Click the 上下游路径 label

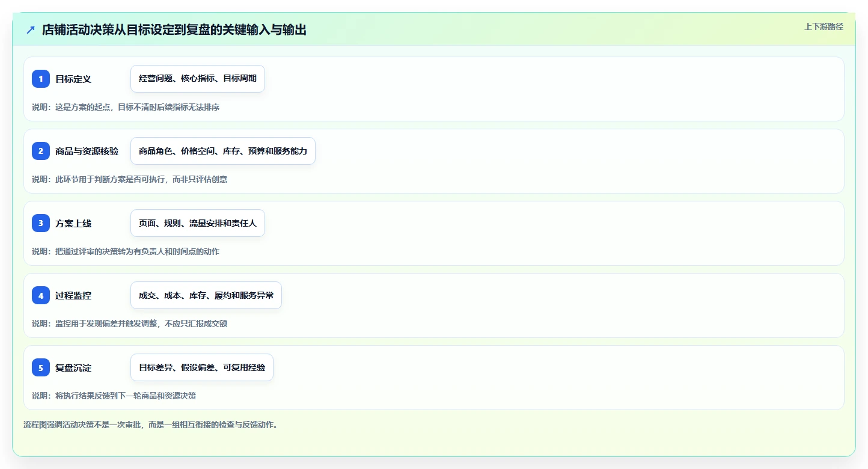(x=824, y=26)
